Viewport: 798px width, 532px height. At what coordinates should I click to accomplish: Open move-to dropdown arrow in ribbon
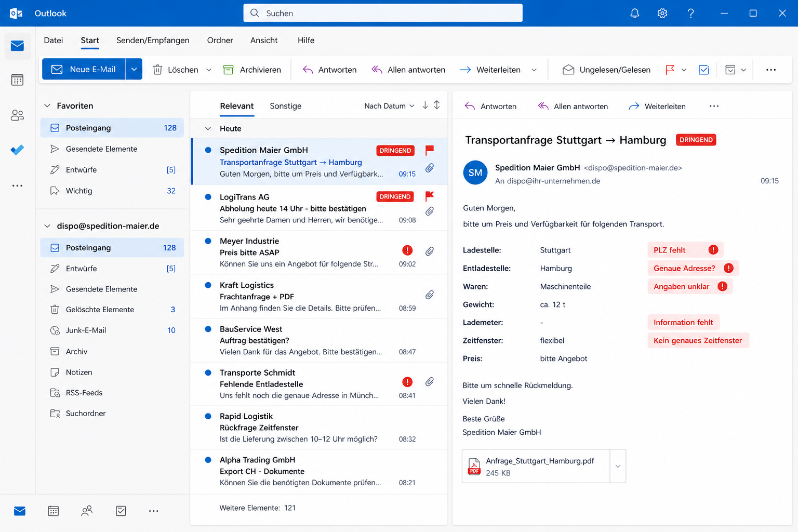743,70
